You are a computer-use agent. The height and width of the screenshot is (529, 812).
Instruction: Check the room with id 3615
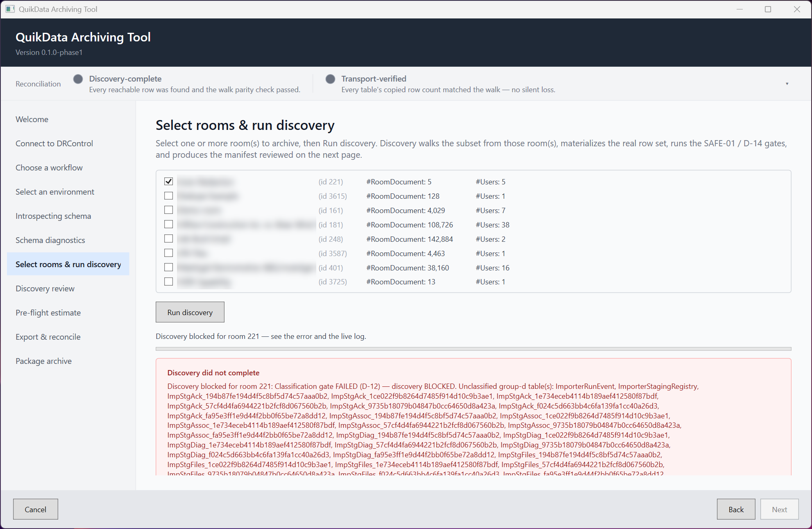pyautogui.click(x=168, y=196)
